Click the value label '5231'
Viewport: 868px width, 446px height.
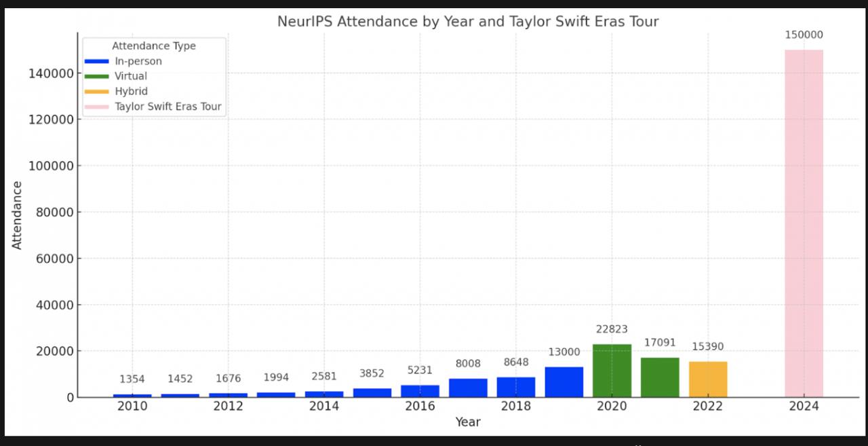(x=420, y=371)
